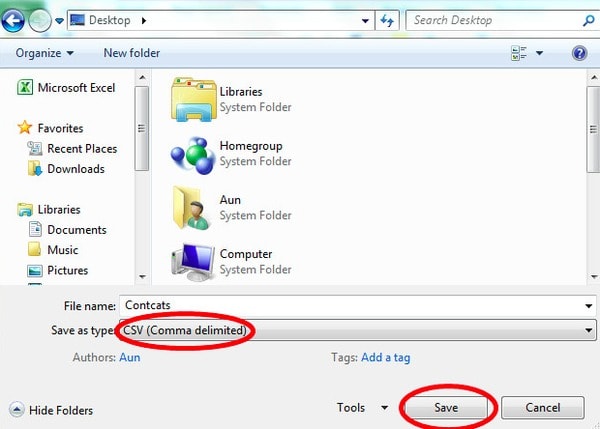The width and height of the screenshot is (600, 429).
Task: Click the Search Desktop field
Action: [501, 20]
